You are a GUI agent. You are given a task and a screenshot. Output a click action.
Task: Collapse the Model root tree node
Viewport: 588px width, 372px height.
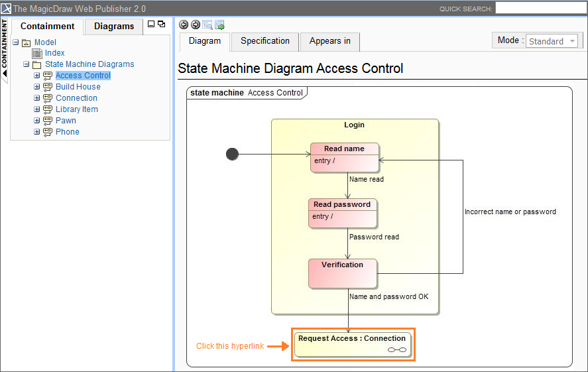16,42
